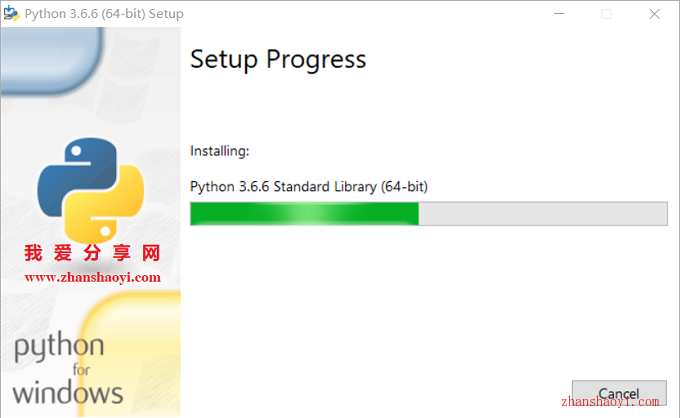
Task: Minimize the Python Setup window
Action: coord(559,14)
